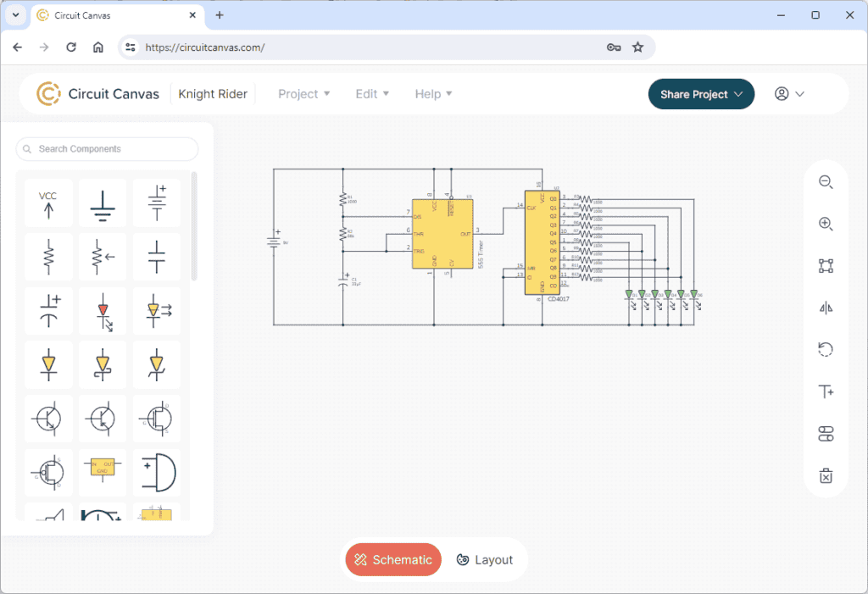Switch to Layout view
868x594 pixels.
484,559
